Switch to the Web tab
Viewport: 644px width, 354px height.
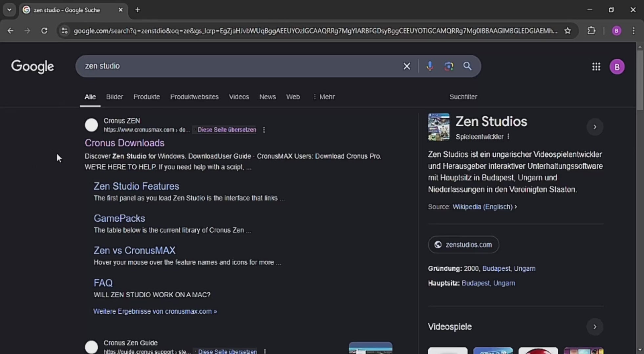point(293,97)
